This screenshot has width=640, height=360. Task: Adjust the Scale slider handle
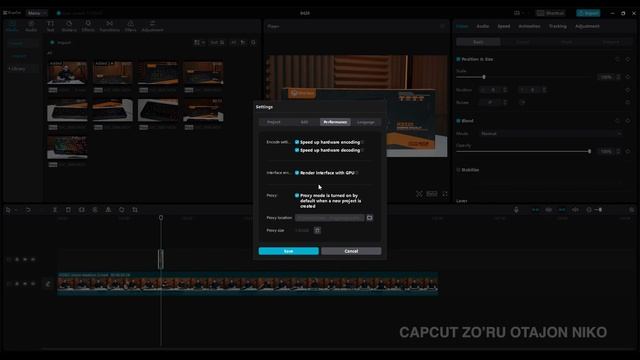(x=484, y=77)
